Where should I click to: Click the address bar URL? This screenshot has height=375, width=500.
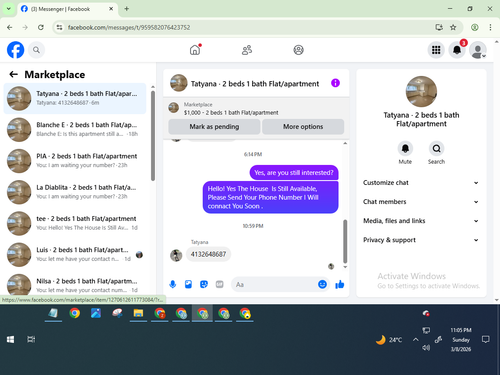[129, 27]
